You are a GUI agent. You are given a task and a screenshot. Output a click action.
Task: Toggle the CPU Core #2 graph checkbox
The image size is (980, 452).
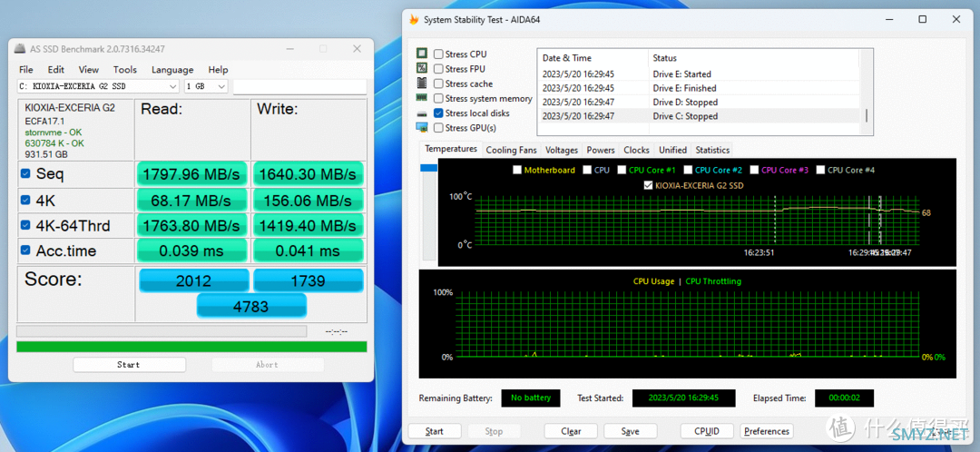click(x=688, y=170)
